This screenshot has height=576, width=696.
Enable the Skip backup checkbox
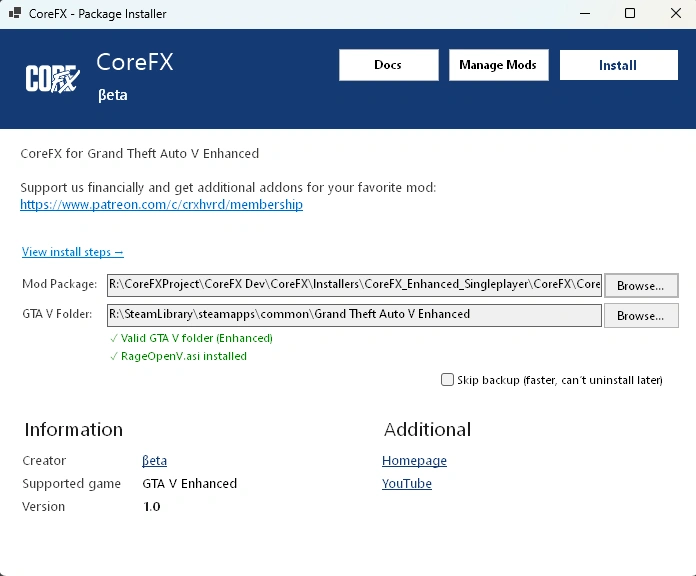point(447,380)
